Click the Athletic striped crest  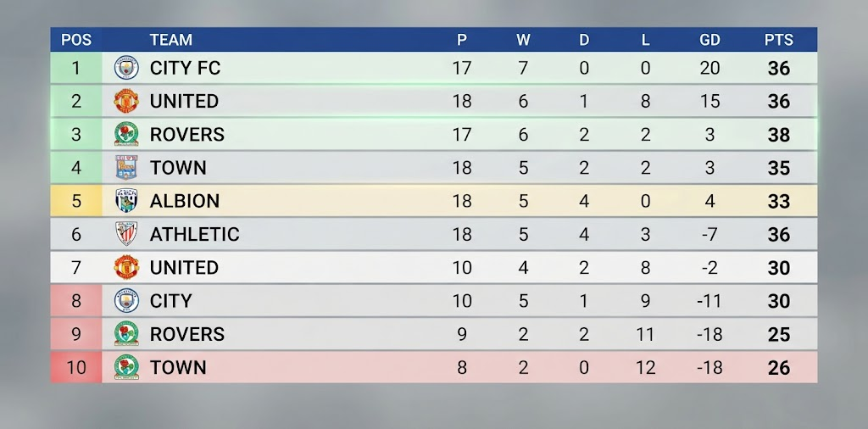point(126,234)
